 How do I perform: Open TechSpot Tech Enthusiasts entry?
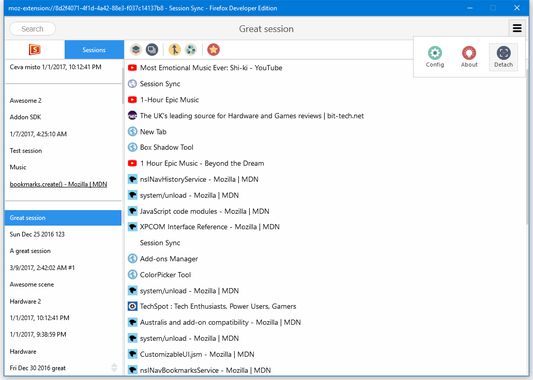click(x=218, y=307)
